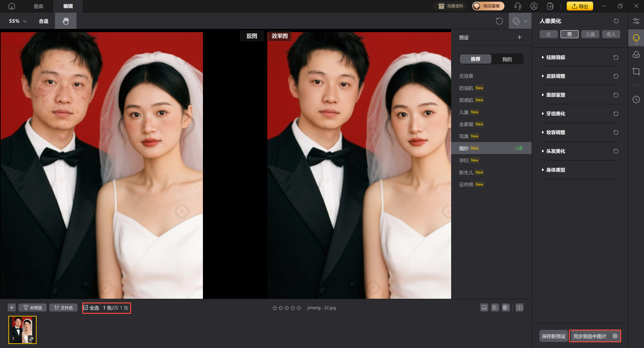This screenshot has height=348, width=644.
Task: Switch to the crop tool in right sidebar
Action: click(x=636, y=71)
